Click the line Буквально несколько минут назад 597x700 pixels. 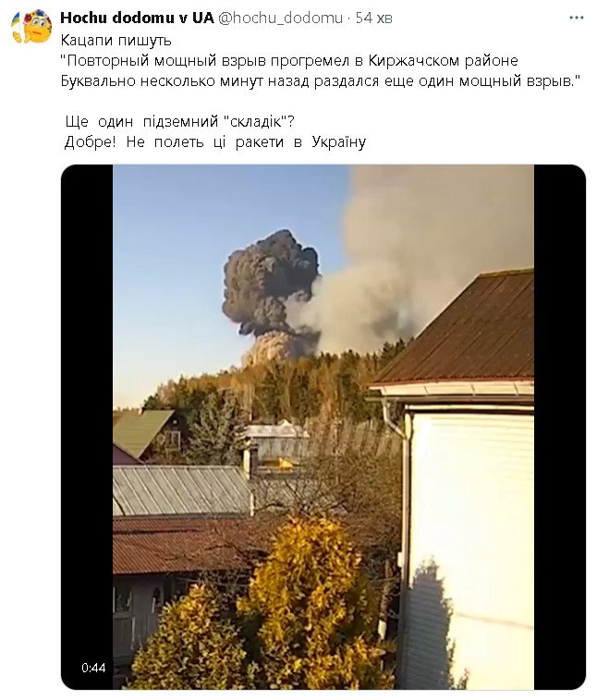tap(321, 80)
